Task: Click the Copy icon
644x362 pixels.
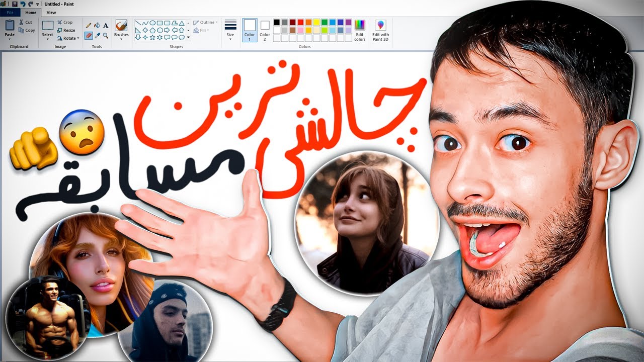Action: pyautogui.click(x=22, y=30)
